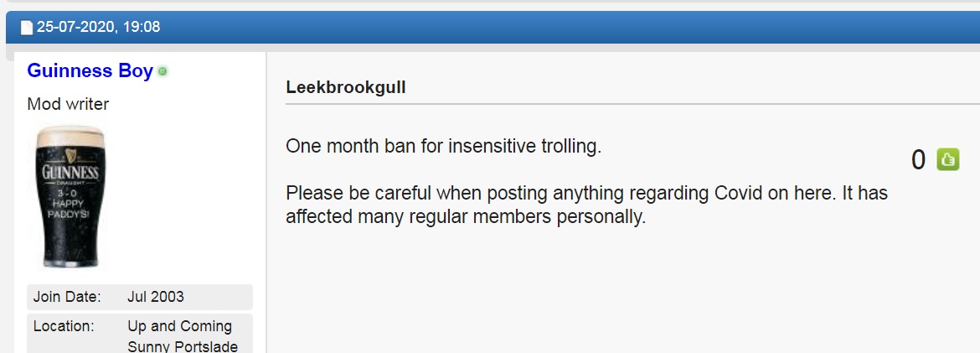
Task: Click the Join Date label
Action: tap(67, 297)
